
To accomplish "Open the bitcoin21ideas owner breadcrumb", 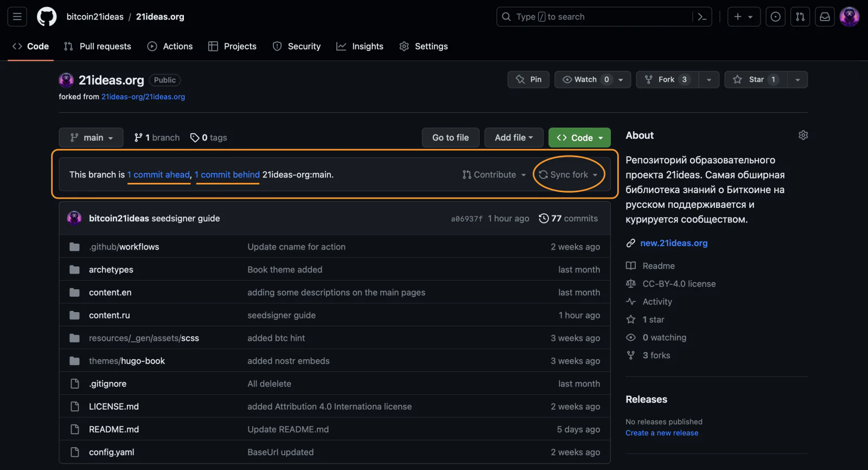I will coord(95,17).
